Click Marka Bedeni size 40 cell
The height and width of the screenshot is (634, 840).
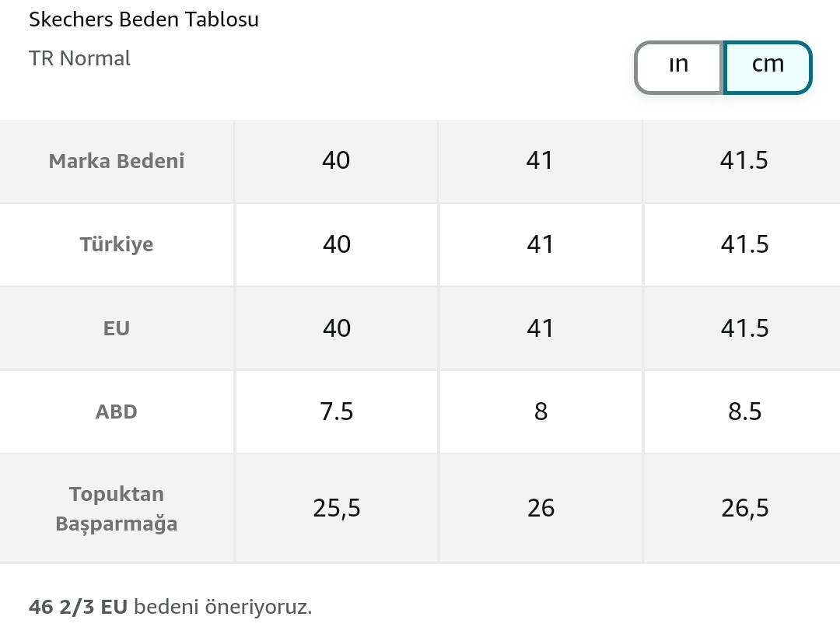pyautogui.click(x=337, y=161)
